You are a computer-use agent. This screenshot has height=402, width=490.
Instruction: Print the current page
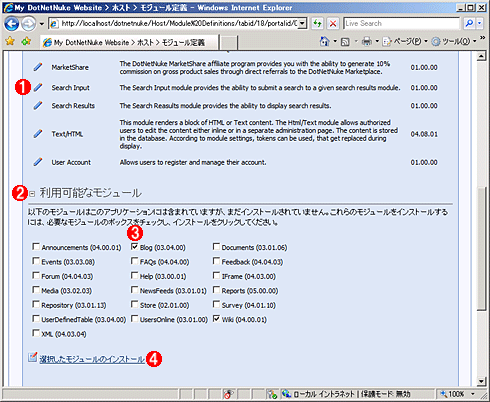tap(367, 41)
